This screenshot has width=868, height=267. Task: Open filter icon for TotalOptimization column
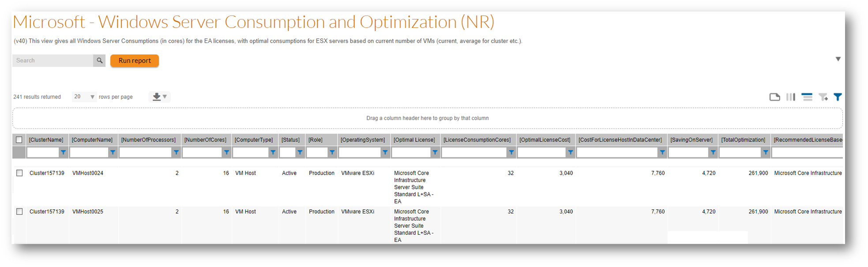pos(766,153)
